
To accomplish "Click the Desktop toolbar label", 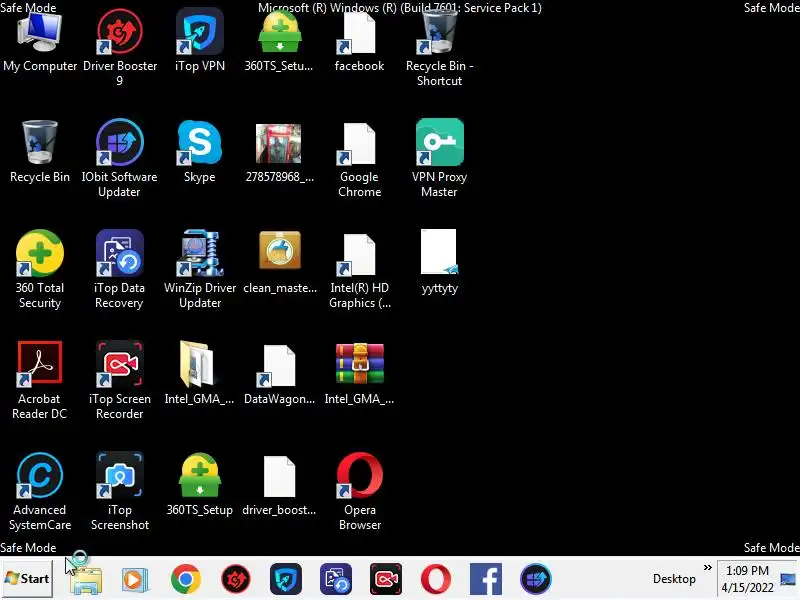I will point(674,579).
